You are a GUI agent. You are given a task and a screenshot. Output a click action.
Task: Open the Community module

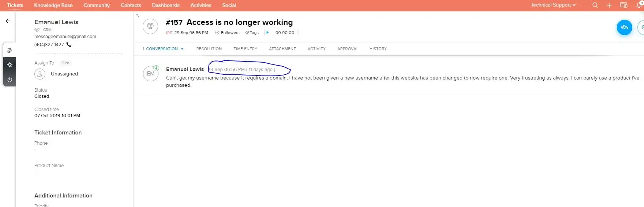click(x=97, y=5)
